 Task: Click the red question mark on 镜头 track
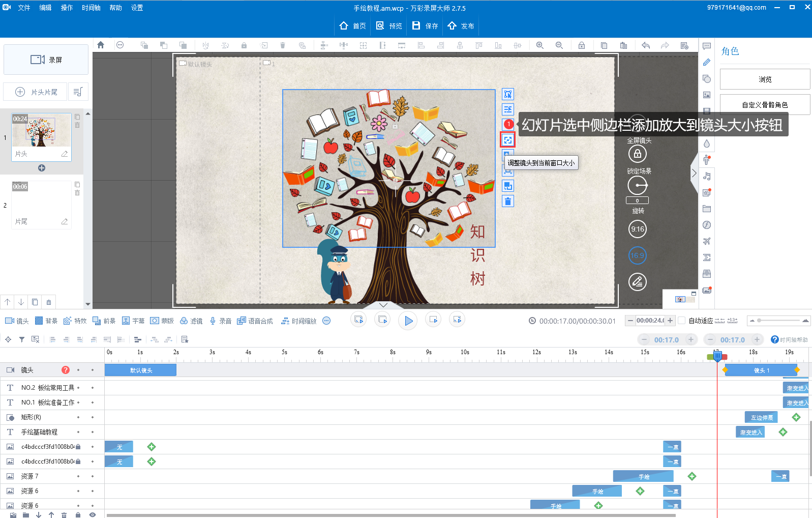66,370
